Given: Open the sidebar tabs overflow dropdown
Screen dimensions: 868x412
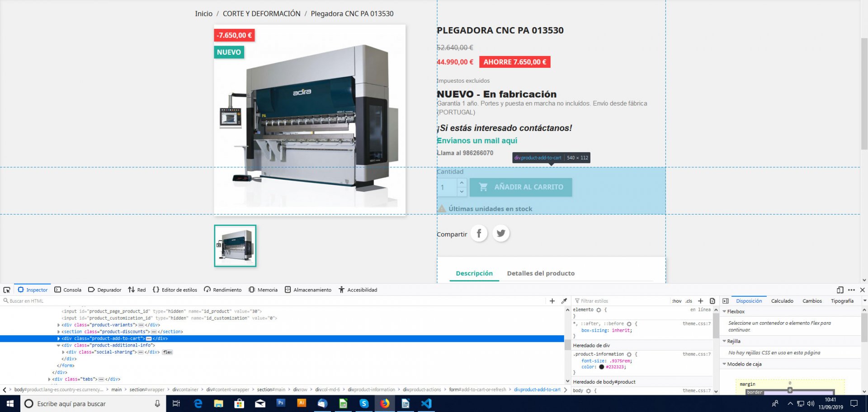Looking at the screenshot, I should (x=864, y=301).
